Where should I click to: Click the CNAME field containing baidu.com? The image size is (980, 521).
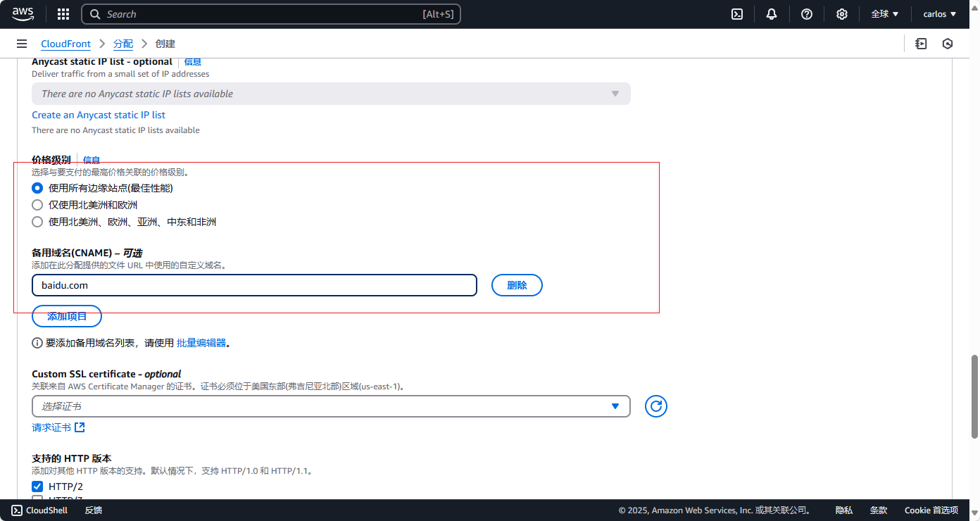254,285
